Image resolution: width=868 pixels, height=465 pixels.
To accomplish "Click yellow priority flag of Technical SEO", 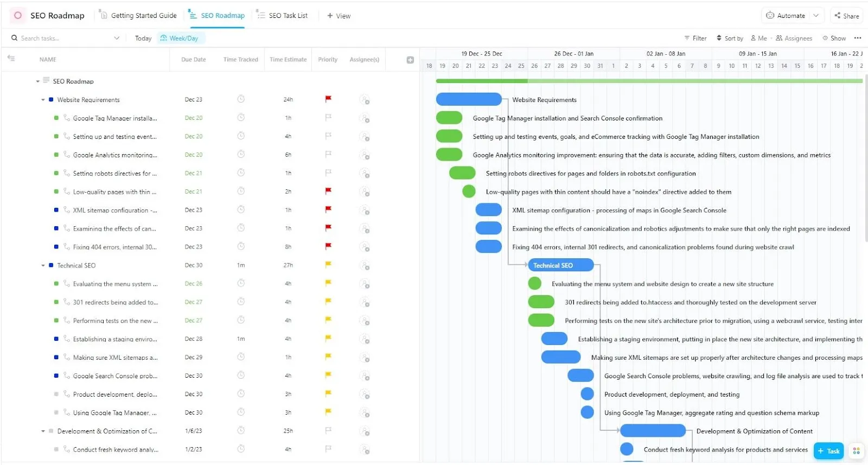I will coord(328,265).
